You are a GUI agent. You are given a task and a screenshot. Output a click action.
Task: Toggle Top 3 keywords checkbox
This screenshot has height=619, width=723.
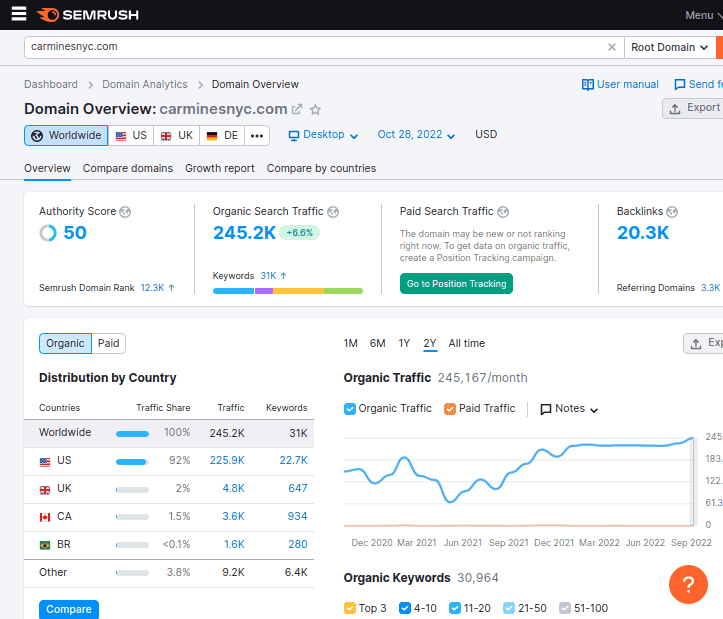[x=350, y=608]
